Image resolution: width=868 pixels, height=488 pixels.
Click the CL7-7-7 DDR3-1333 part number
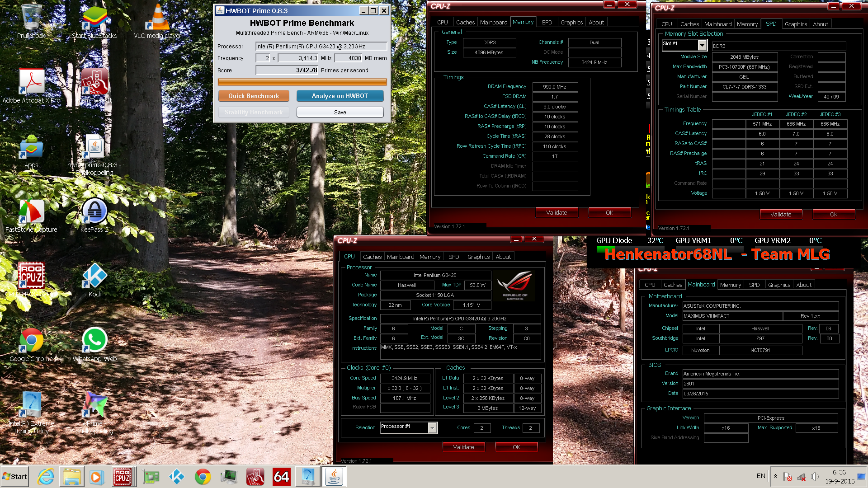(x=745, y=87)
